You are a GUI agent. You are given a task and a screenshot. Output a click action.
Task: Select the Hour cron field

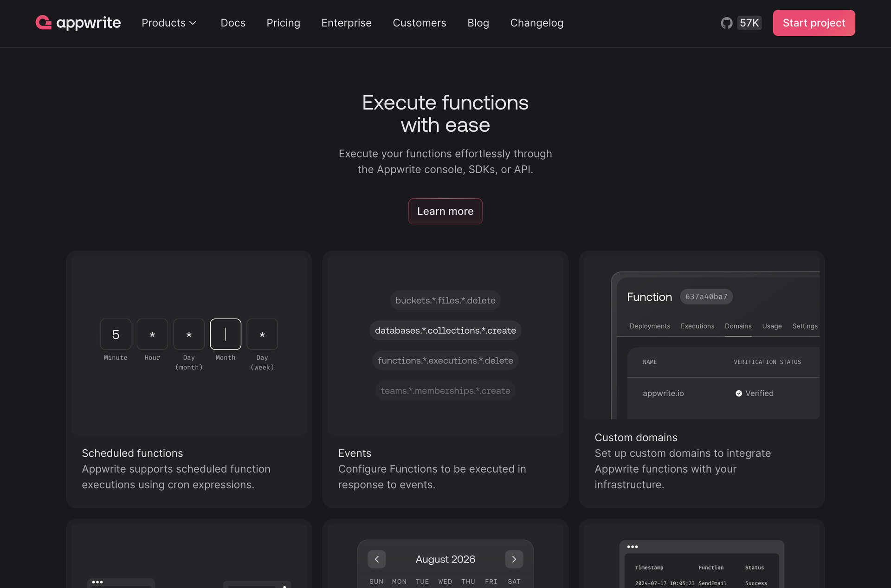[152, 334]
